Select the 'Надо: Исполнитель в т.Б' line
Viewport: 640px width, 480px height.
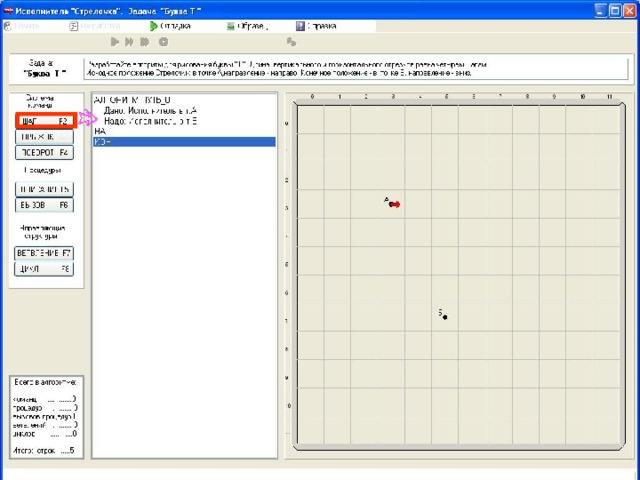point(151,121)
